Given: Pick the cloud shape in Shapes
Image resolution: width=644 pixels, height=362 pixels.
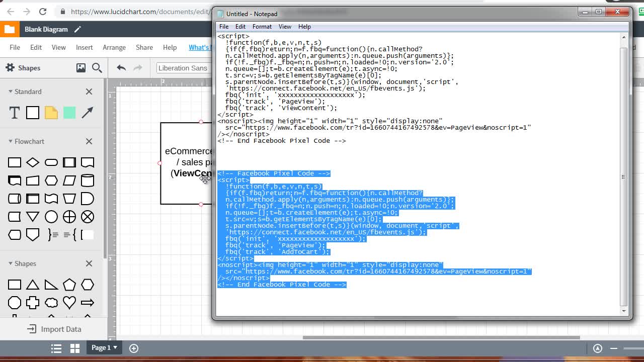Looking at the screenshot, I should point(51,303).
